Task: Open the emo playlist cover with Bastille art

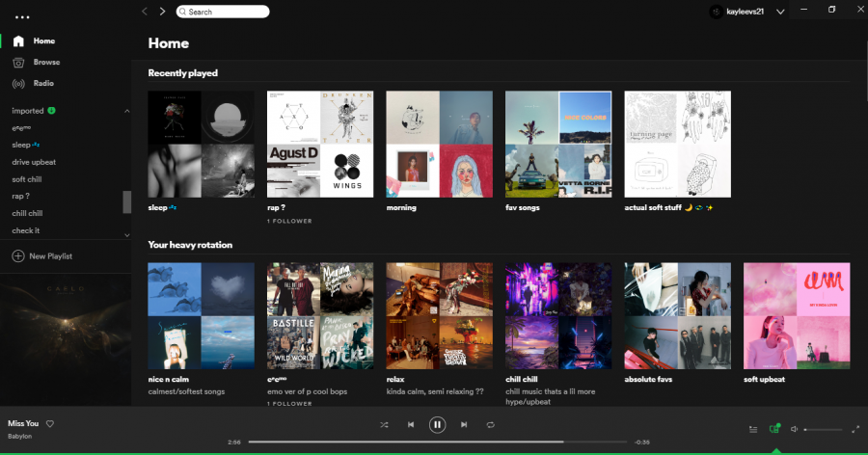Action: (320, 315)
